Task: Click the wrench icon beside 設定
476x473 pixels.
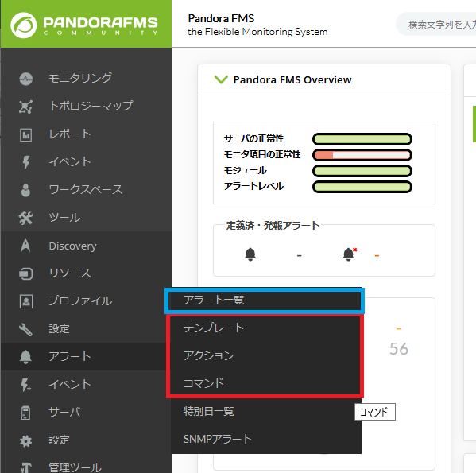Action: click(25, 329)
